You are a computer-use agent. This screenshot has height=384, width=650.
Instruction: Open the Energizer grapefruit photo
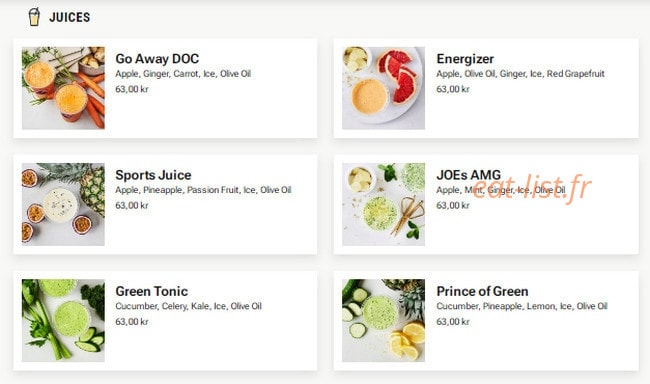pyautogui.click(x=383, y=88)
